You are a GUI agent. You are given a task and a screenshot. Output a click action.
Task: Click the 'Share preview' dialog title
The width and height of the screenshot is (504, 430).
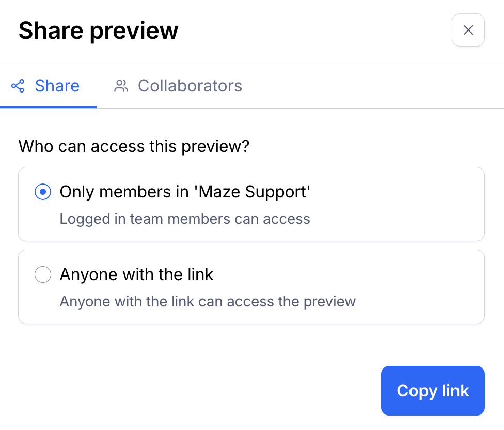coord(98,31)
